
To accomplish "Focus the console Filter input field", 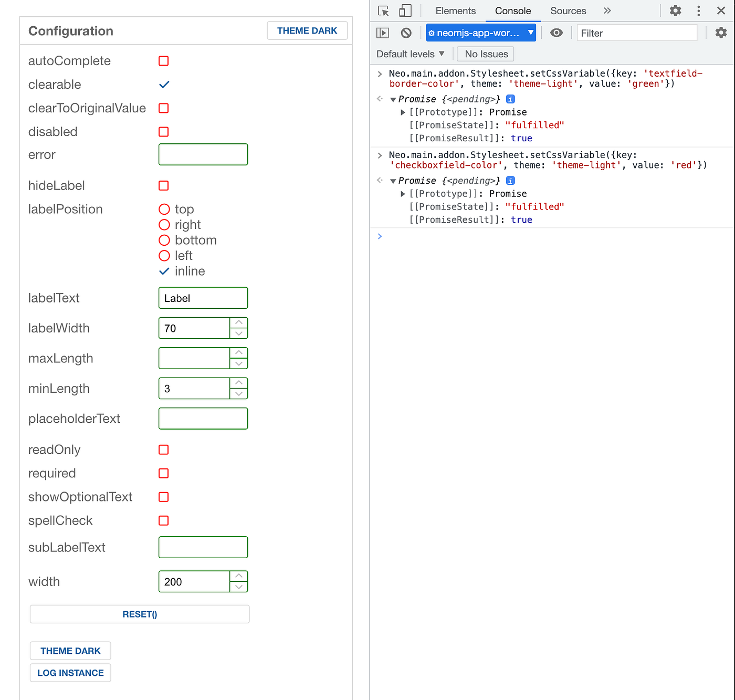I will [637, 33].
